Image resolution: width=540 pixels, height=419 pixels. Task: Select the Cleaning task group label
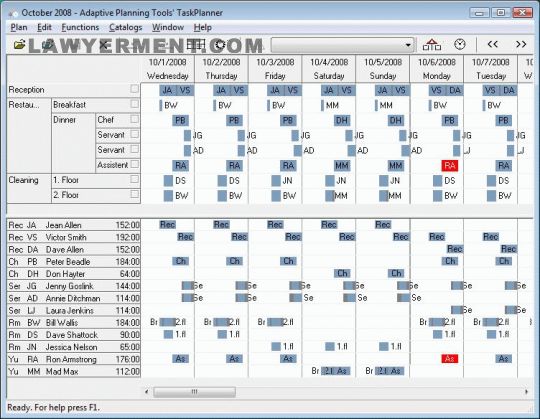tap(23, 180)
